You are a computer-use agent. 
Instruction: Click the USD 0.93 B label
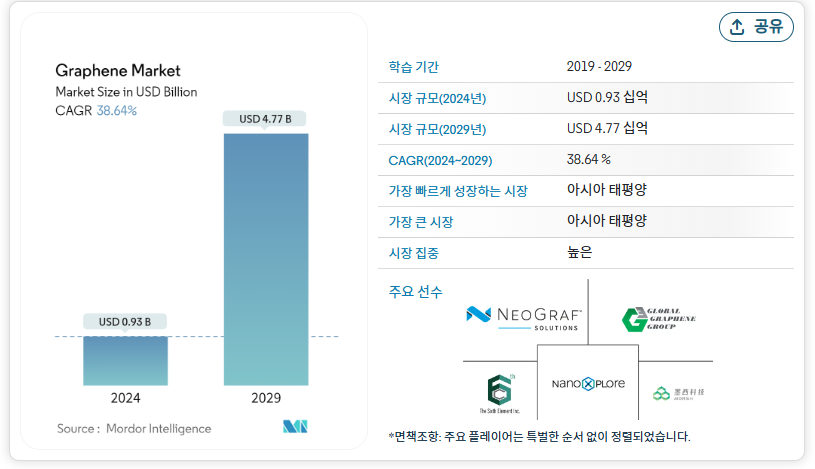coord(125,322)
